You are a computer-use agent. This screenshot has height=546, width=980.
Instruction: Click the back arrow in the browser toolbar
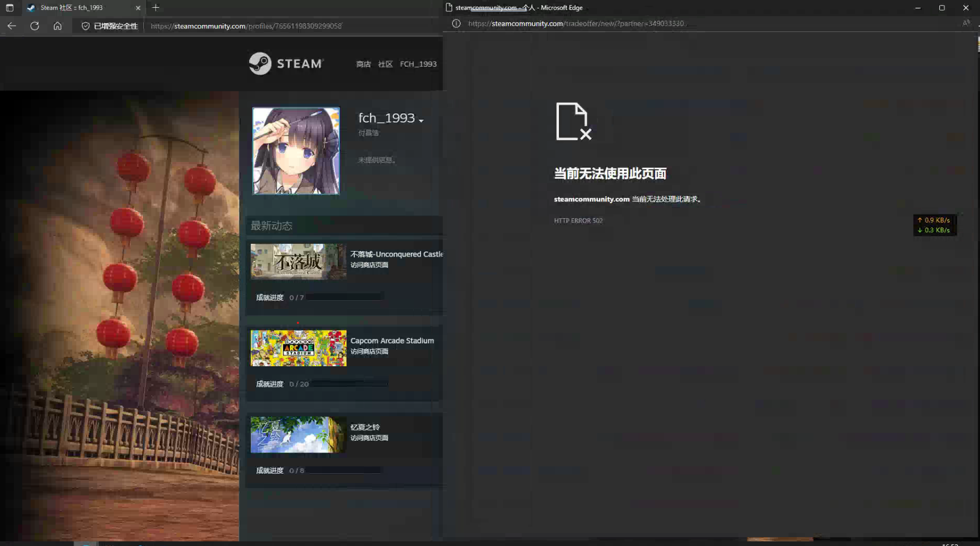(11, 26)
